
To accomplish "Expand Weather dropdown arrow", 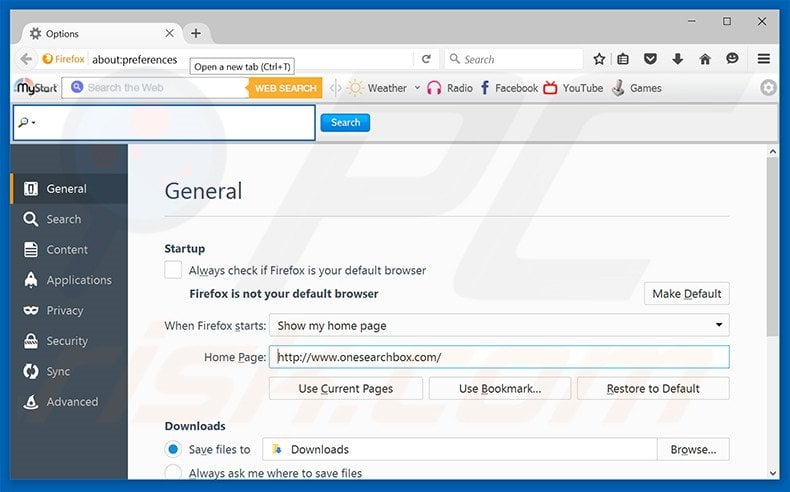I will tap(417, 88).
